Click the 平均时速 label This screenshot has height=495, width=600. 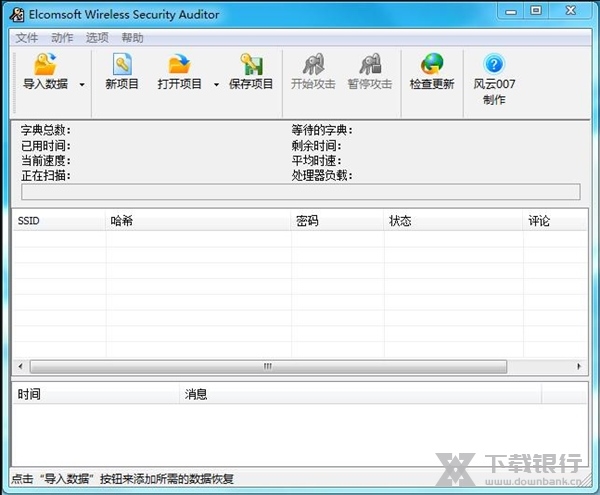[316, 161]
